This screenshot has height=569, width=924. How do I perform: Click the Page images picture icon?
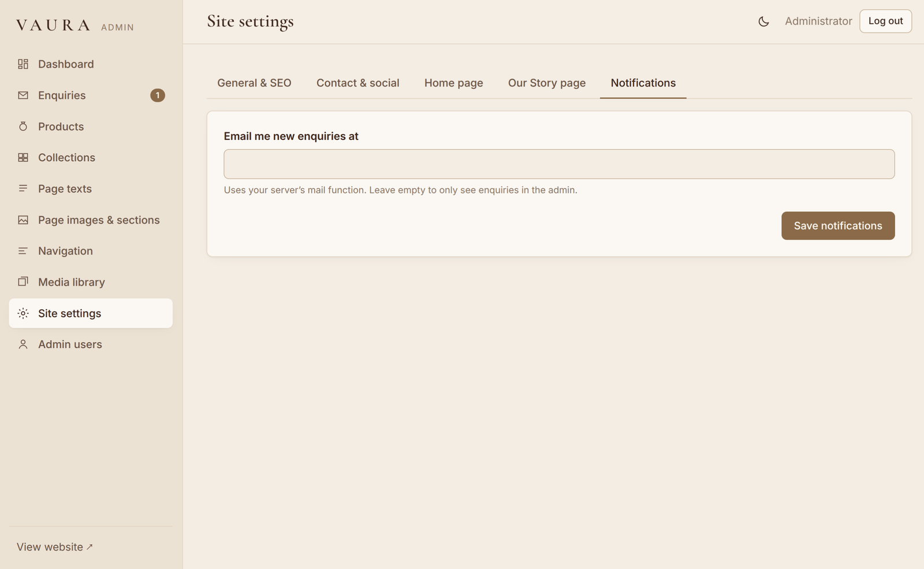tap(23, 220)
